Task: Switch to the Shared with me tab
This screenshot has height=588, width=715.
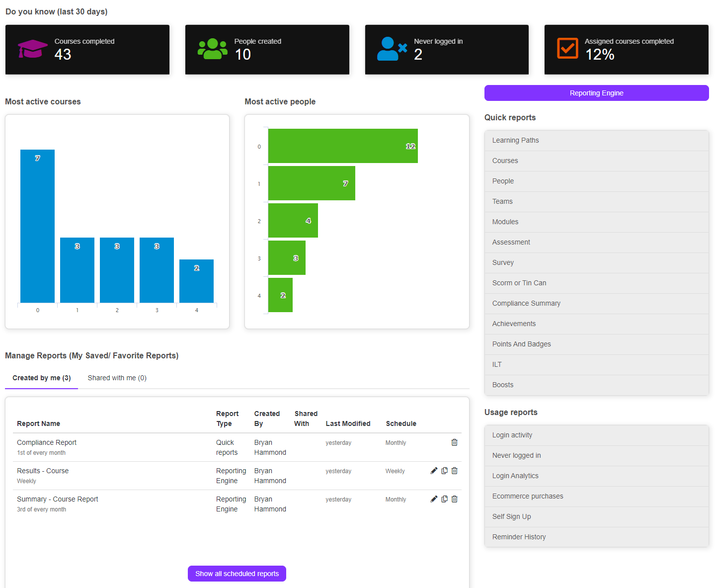Action: (x=117, y=378)
